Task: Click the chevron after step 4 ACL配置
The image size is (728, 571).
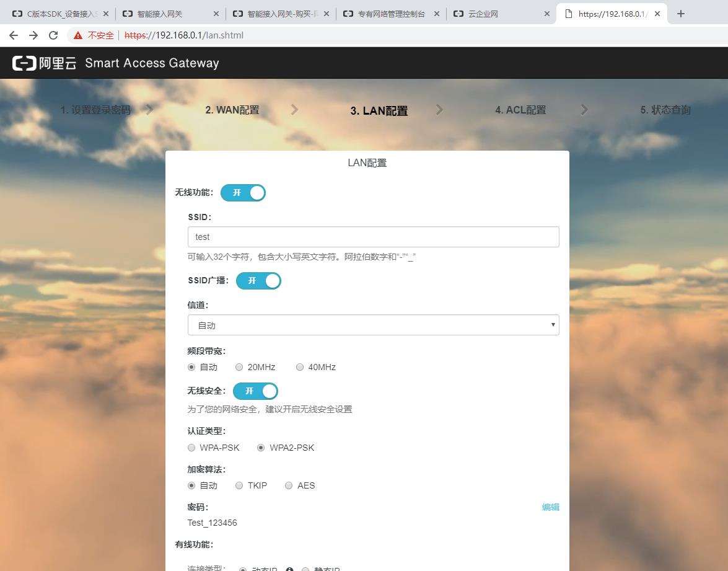Action: [584, 110]
